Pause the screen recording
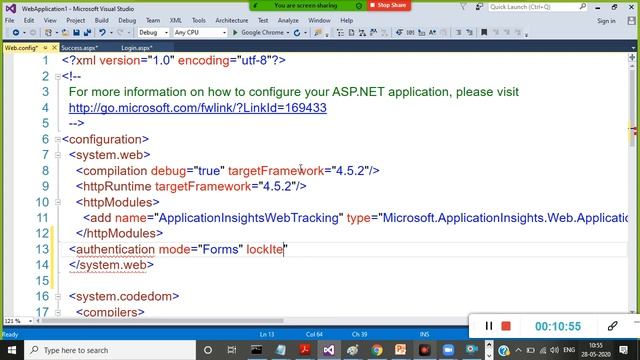640x360 pixels. [489, 326]
